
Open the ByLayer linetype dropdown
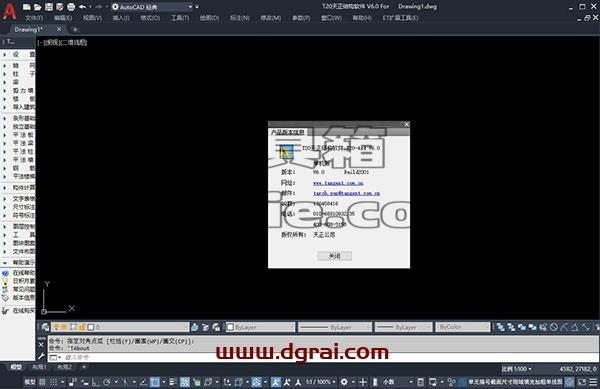coord(335,327)
